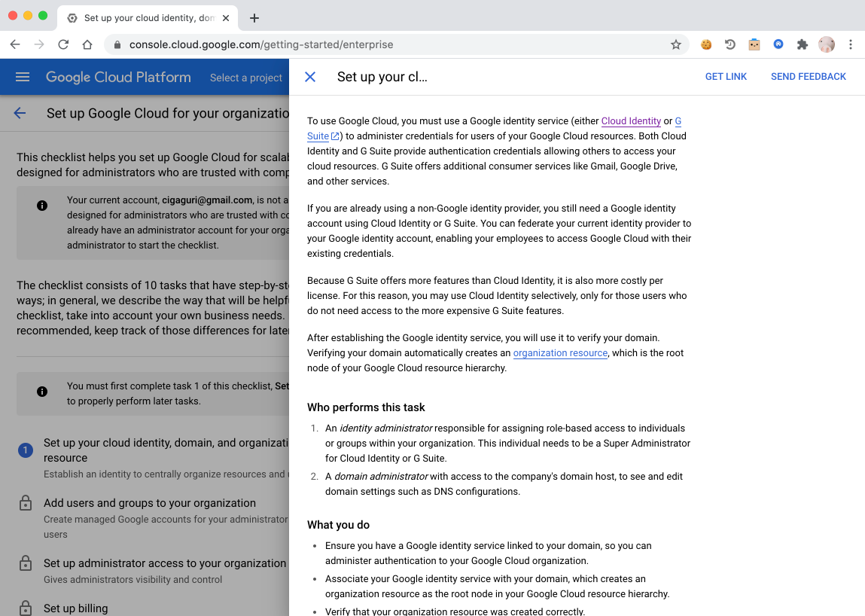Click the site lock security icon
Viewport: 865px width, 616px height.
[x=117, y=44]
